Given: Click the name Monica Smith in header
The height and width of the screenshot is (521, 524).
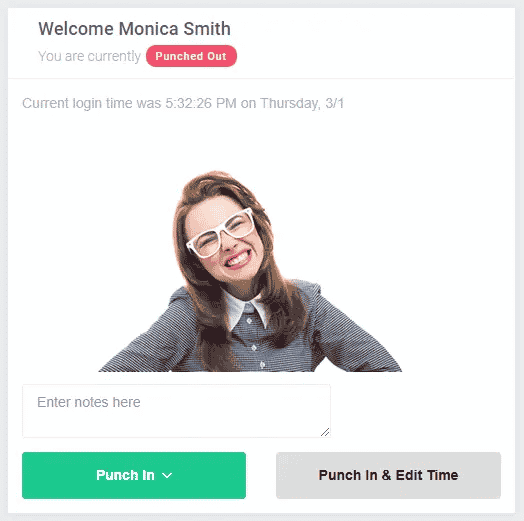Looking at the screenshot, I should (174, 29).
